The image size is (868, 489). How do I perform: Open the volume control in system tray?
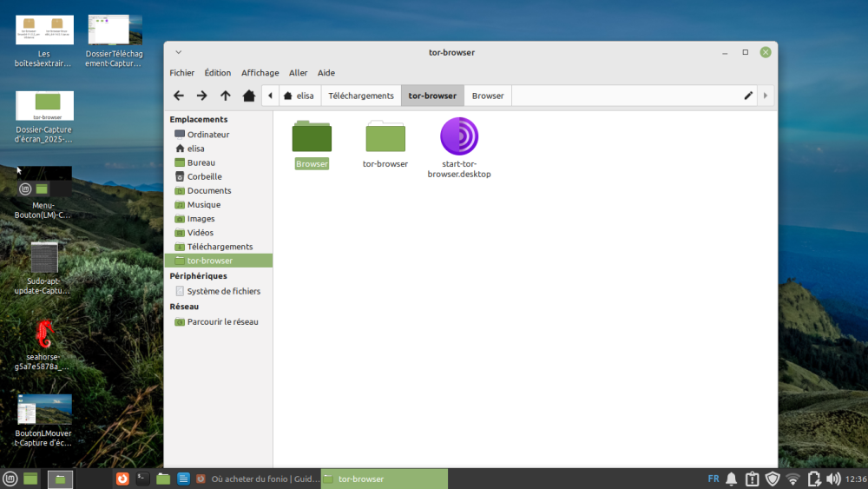pyautogui.click(x=833, y=479)
